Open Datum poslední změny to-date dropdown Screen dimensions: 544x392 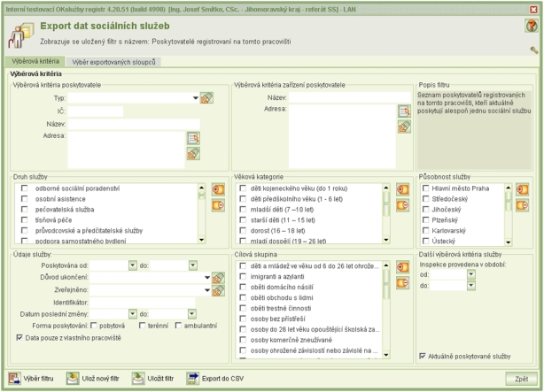[192, 314]
